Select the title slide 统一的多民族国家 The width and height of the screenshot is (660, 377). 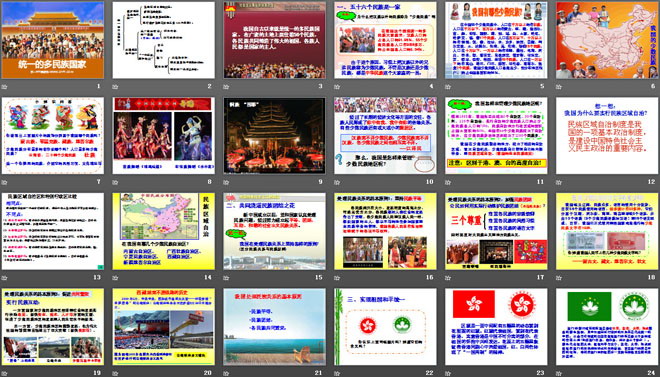click(x=53, y=40)
